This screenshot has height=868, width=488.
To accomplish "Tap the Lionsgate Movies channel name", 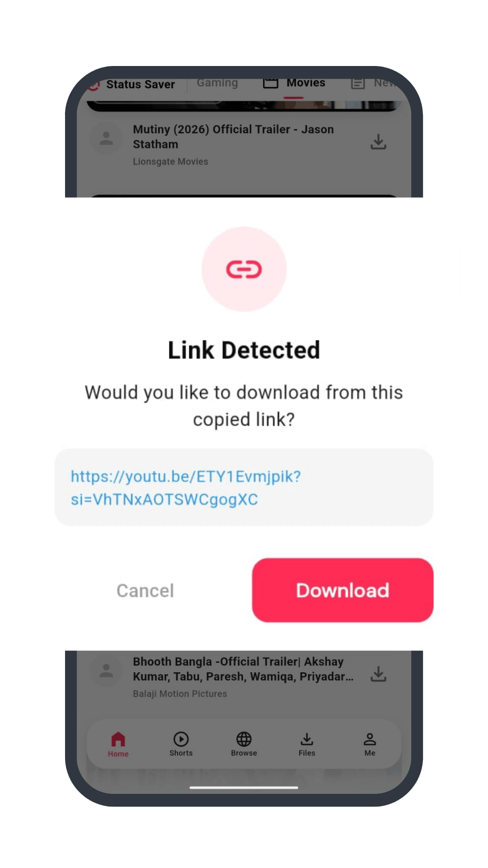I will coord(170,162).
